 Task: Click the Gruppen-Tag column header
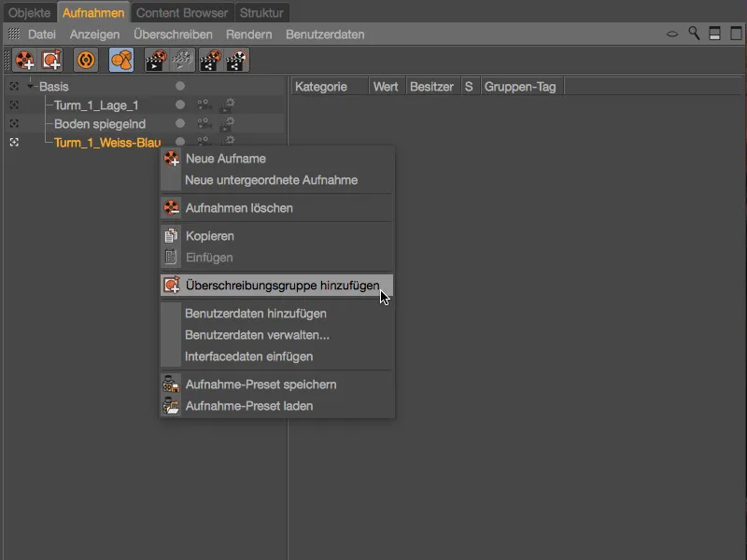point(522,87)
